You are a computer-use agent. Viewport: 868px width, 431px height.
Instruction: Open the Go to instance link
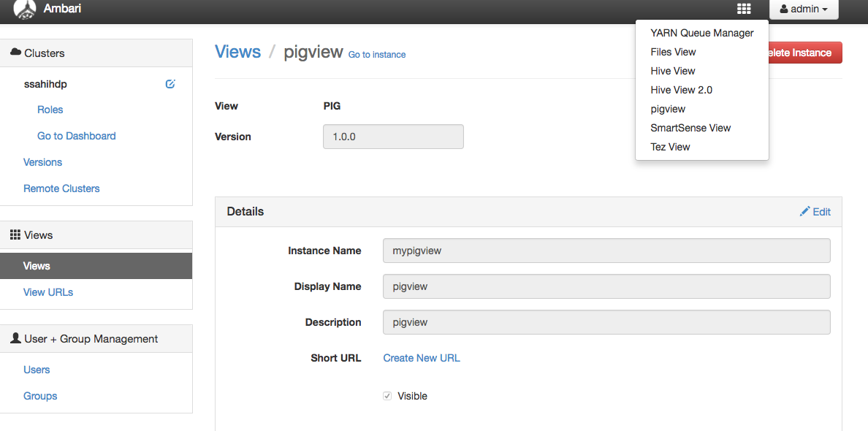(376, 55)
